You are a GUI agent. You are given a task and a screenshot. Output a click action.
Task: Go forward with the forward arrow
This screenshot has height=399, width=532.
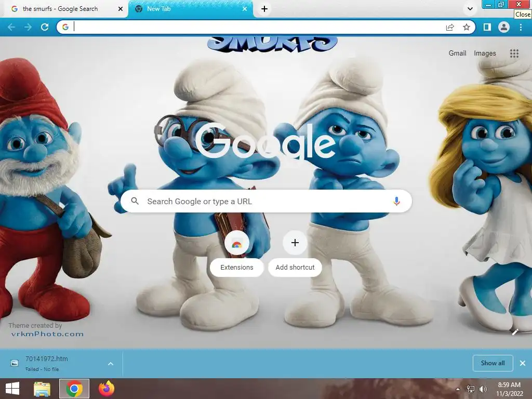28,27
